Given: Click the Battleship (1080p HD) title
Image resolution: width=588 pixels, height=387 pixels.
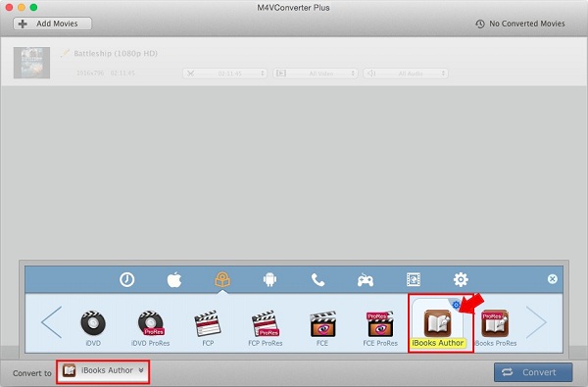Looking at the screenshot, I should tap(116, 53).
